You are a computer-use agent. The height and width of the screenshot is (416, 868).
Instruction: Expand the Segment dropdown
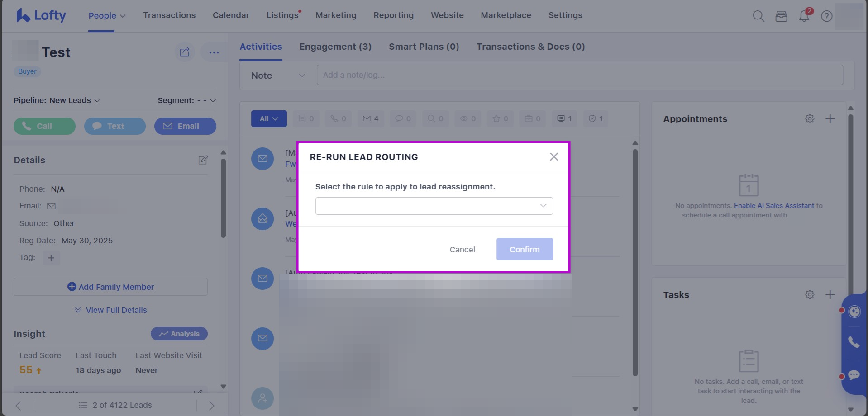pos(186,100)
